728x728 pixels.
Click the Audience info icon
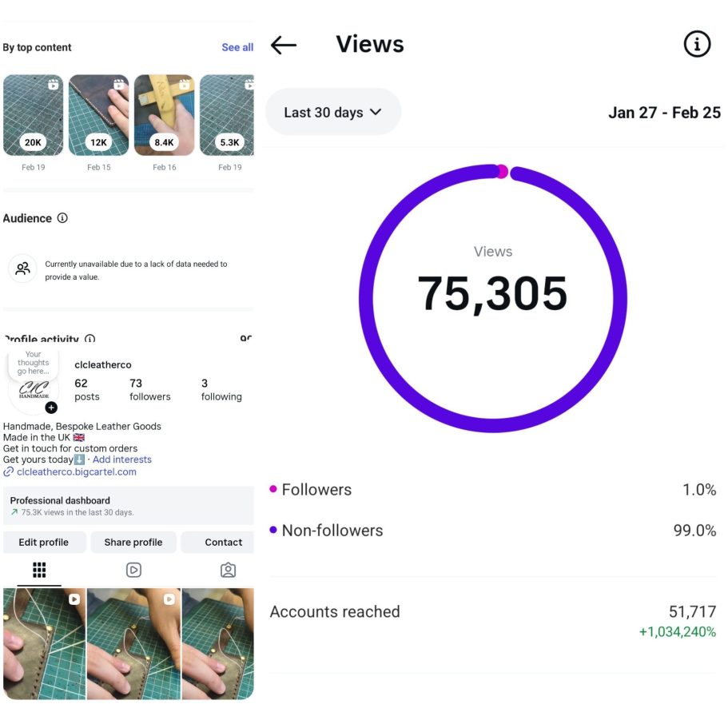[x=62, y=218]
